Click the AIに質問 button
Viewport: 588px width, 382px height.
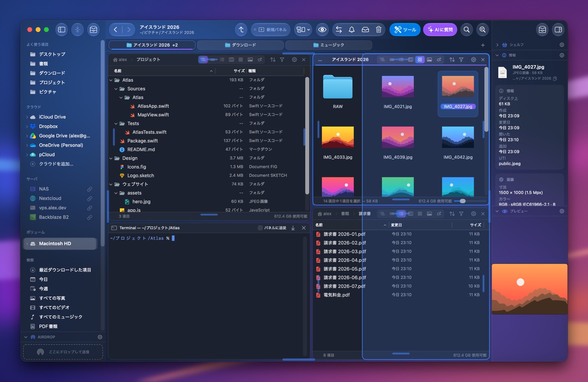tap(440, 30)
